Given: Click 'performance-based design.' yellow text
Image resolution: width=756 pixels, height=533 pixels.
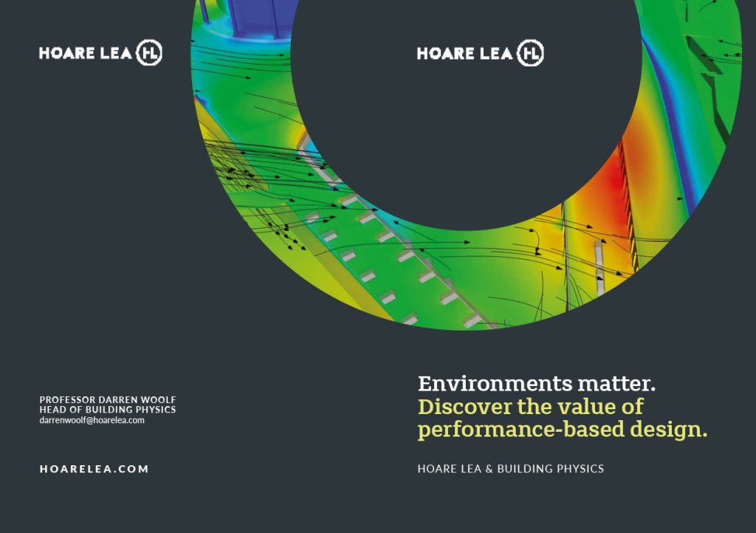Looking at the screenshot, I should pyautogui.click(x=562, y=430).
